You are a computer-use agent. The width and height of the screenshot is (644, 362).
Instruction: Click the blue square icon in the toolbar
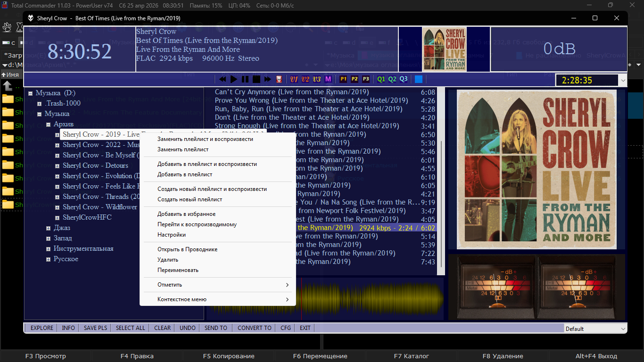[419, 79]
